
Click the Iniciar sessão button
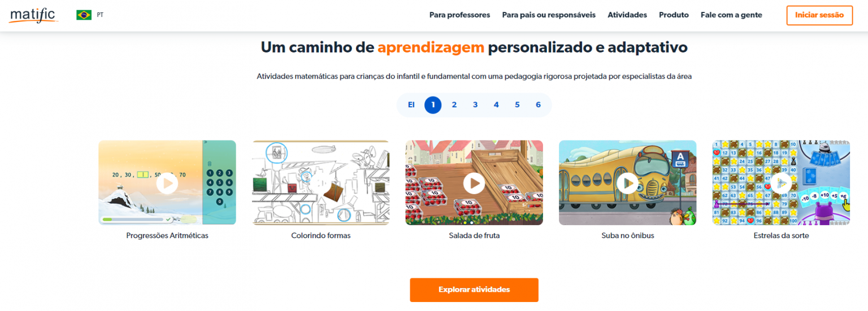click(x=819, y=15)
